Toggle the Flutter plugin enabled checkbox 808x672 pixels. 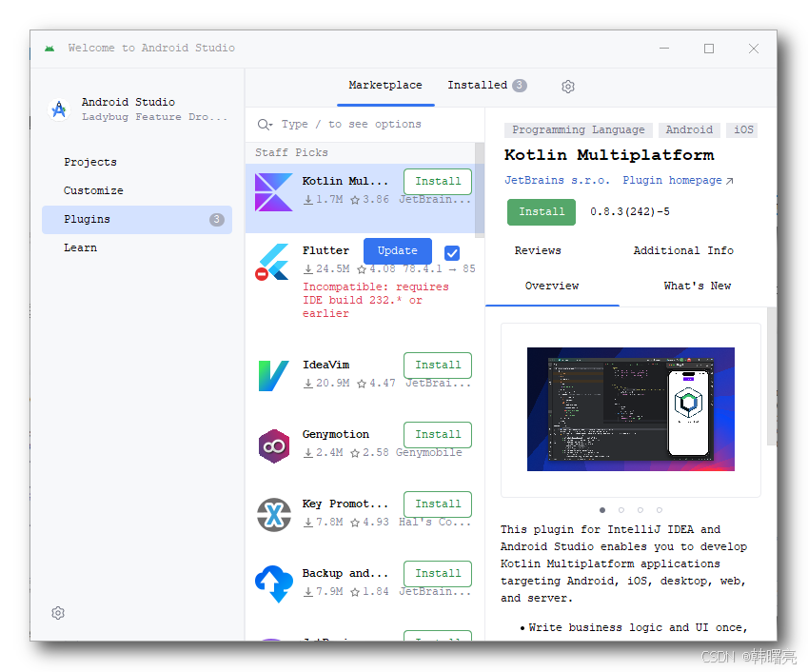tap(452, 253)
